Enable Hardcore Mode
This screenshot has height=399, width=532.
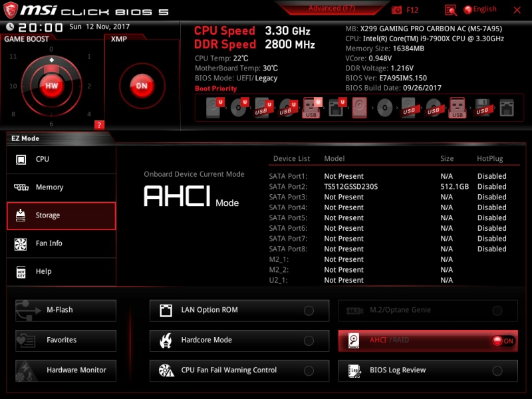pyautogui.click(x=239, y=340)
